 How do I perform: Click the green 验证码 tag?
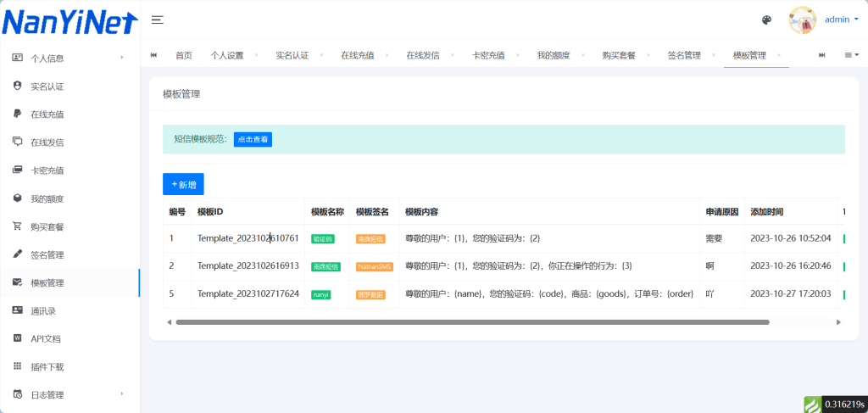(323, 239)
